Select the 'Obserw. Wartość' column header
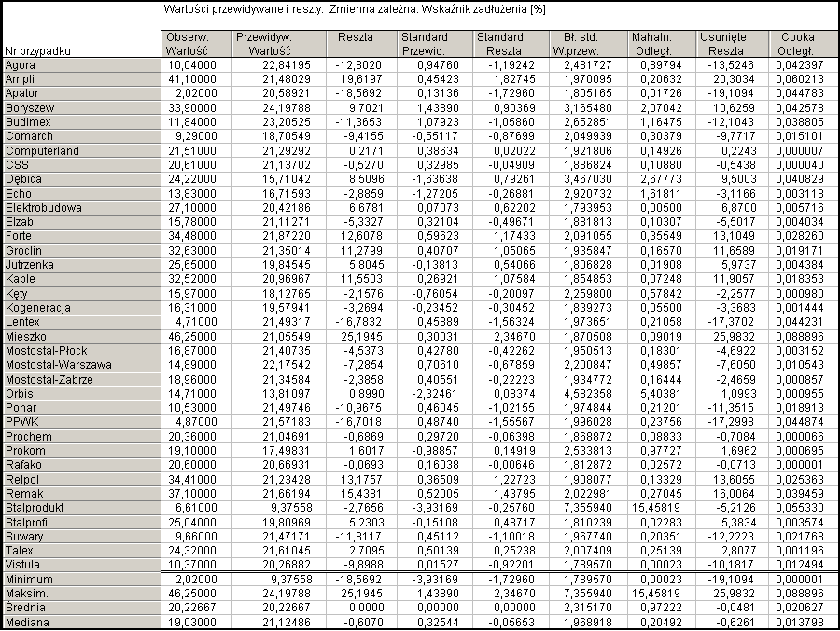This screenshot has width=840, height=631. pos(196,44)
